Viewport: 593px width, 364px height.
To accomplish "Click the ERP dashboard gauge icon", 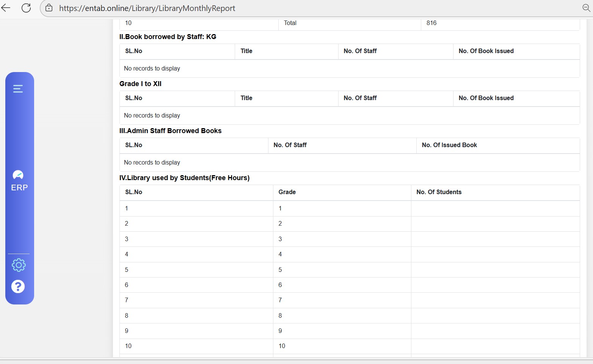I will [x=18, y=175].
